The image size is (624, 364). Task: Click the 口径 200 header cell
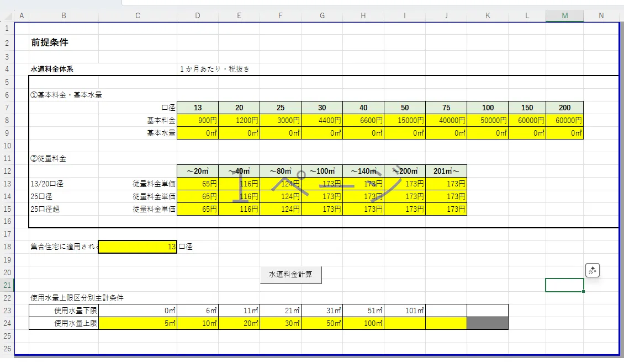pos(565,108)
